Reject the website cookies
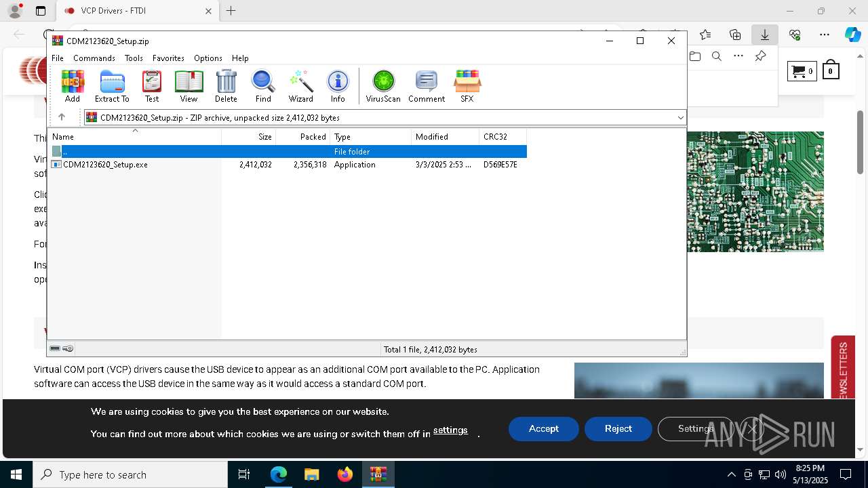 click(618, 429)
